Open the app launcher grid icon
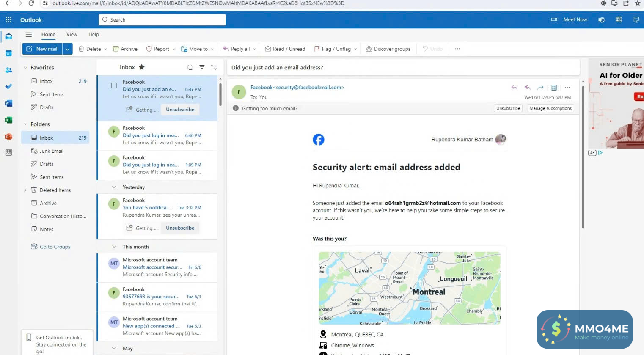Image resolution: width=644 pixels, height=355 pixels. [8, 20]
